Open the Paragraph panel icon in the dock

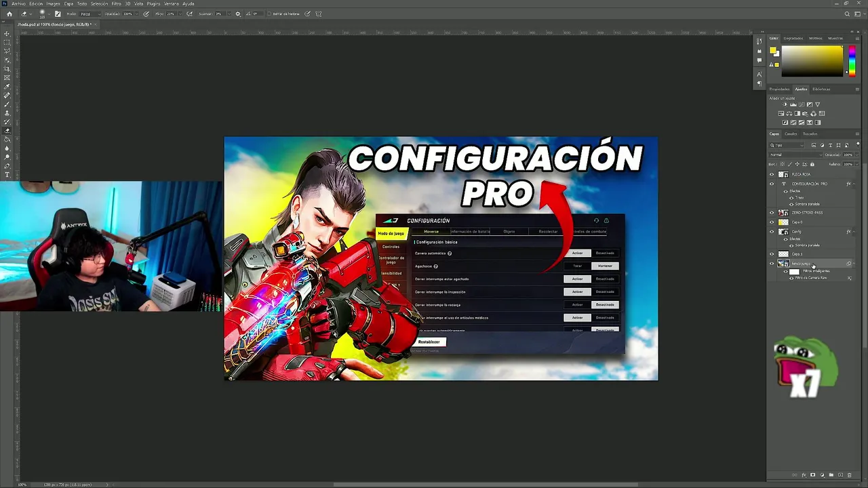tap(759, 83)
